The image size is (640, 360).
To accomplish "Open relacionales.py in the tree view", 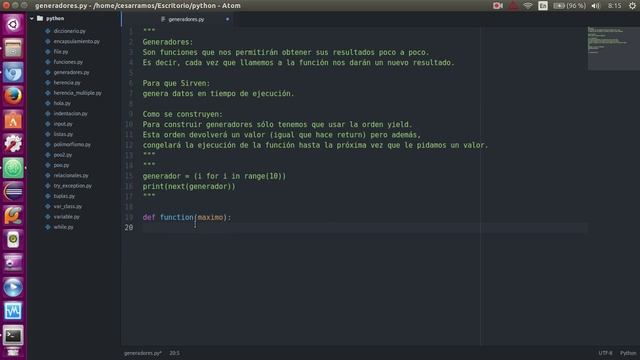I will coord(71,176).
